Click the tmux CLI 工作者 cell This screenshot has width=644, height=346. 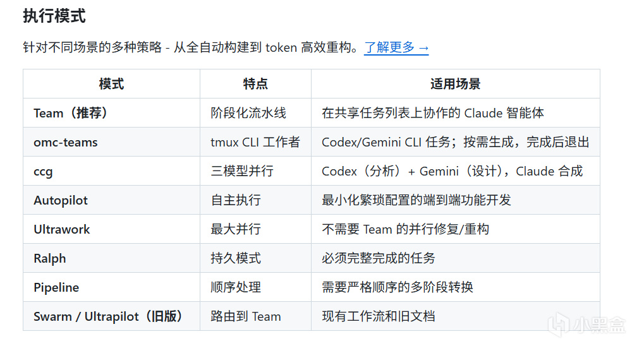coord(255,142)
